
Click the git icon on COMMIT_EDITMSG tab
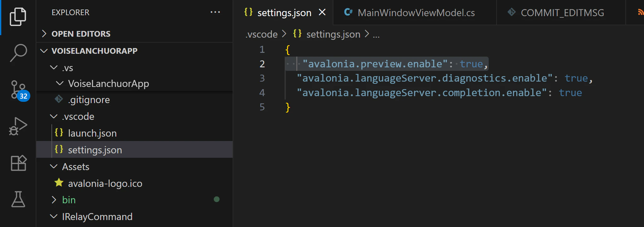click(x=511, y=12)
